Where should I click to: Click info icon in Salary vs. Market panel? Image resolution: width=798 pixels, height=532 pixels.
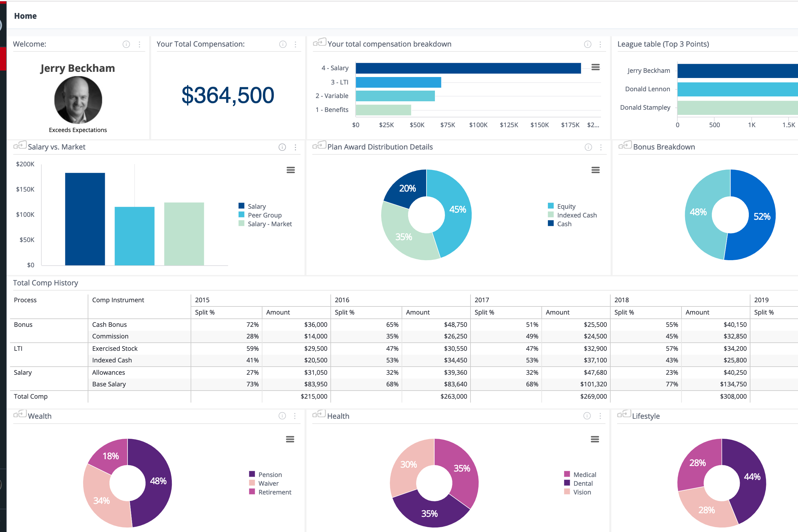[282, 147]
